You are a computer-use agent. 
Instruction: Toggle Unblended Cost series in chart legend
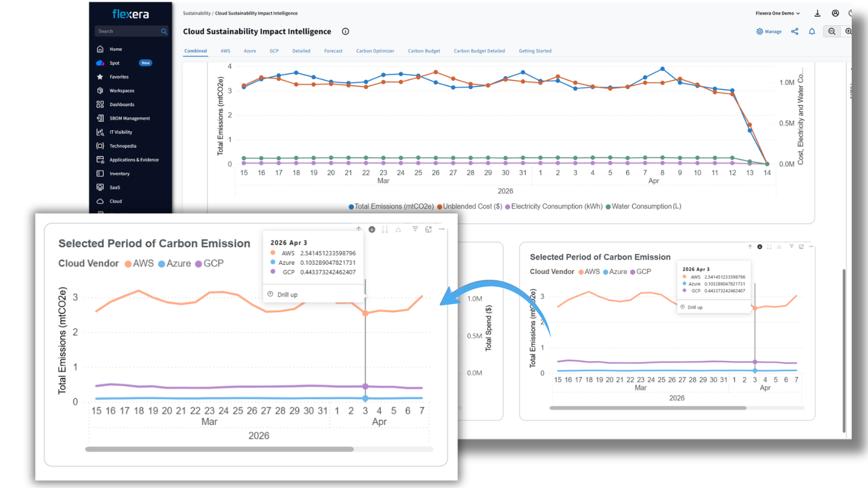(470, 207)
